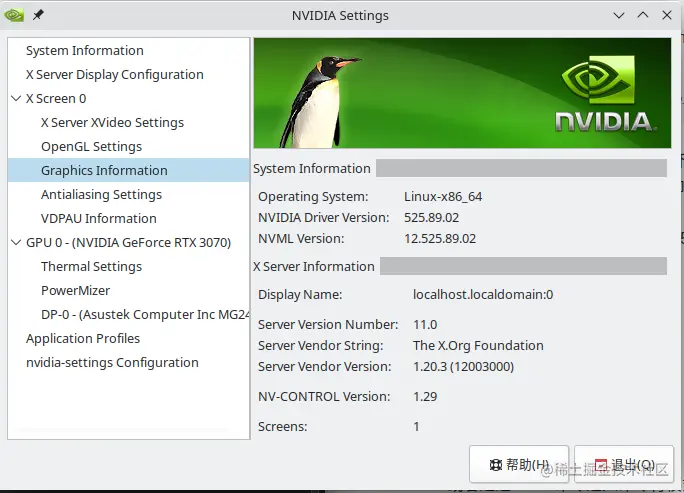Click server vendor version 1.20.3 (12003000)
The height and width of the screenshot is (493, 684).
click(463, 366)
